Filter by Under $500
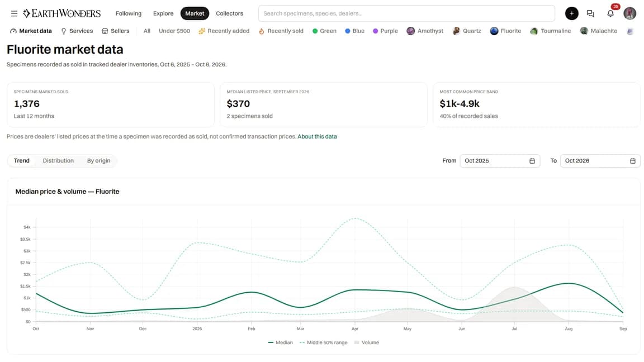Viewport: 644px width, 362px height. pos(174,31)
